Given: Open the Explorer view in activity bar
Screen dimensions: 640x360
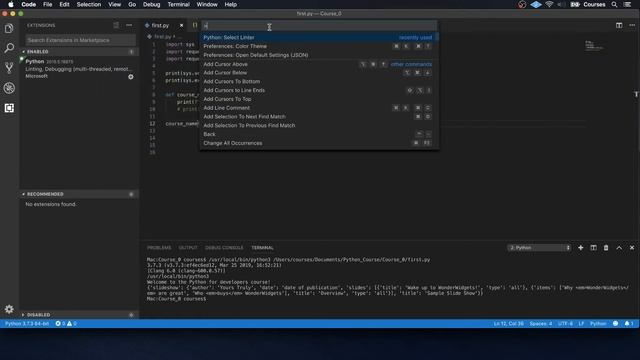Looking at the screenshot, I should click(9, 29).
